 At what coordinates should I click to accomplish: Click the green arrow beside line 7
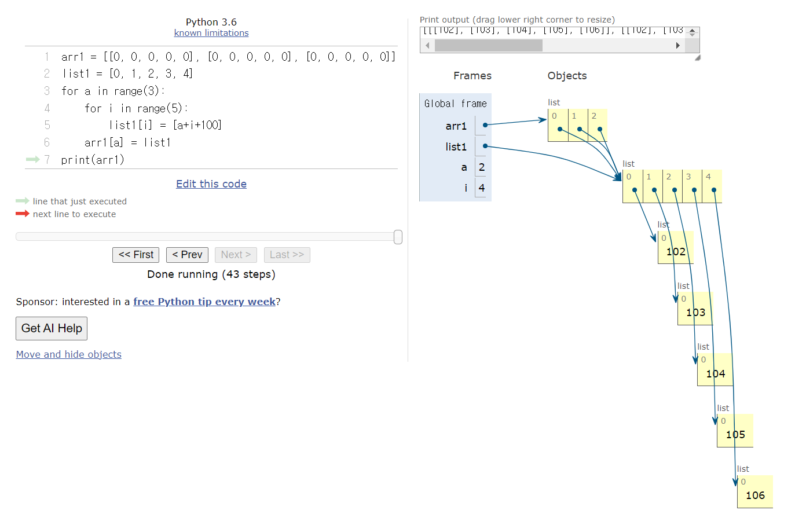click(33, 159)
